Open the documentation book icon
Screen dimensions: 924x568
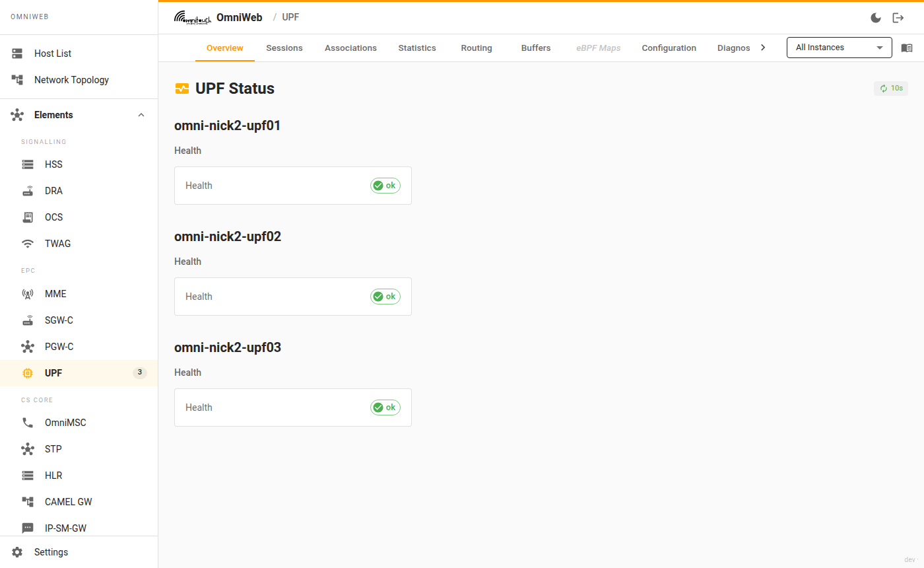(907, 48)
